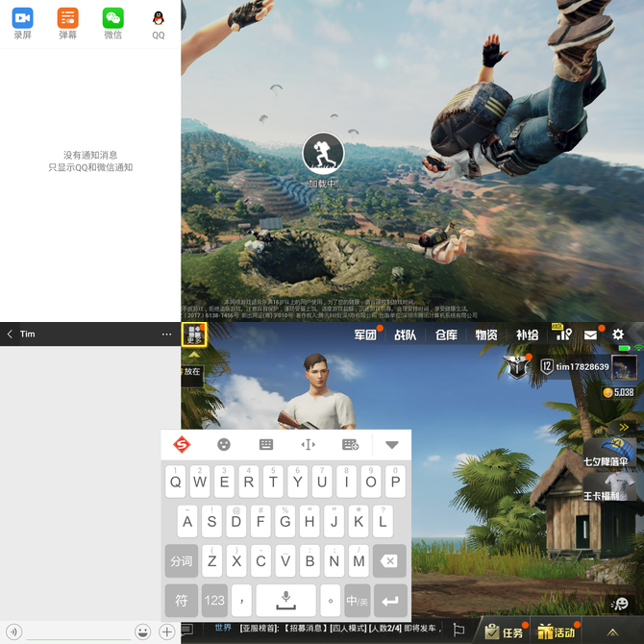This screenshot has width=644, height=644.
Task: Collapse the keyboard with the down arrow
Action: click(x=392, y=444)
